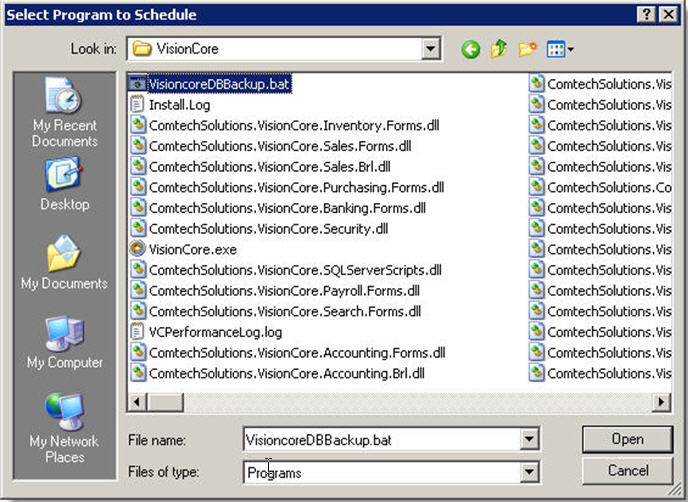
Task: Click the VisionCore folder icon in Look in
Action: coord(142,48)
